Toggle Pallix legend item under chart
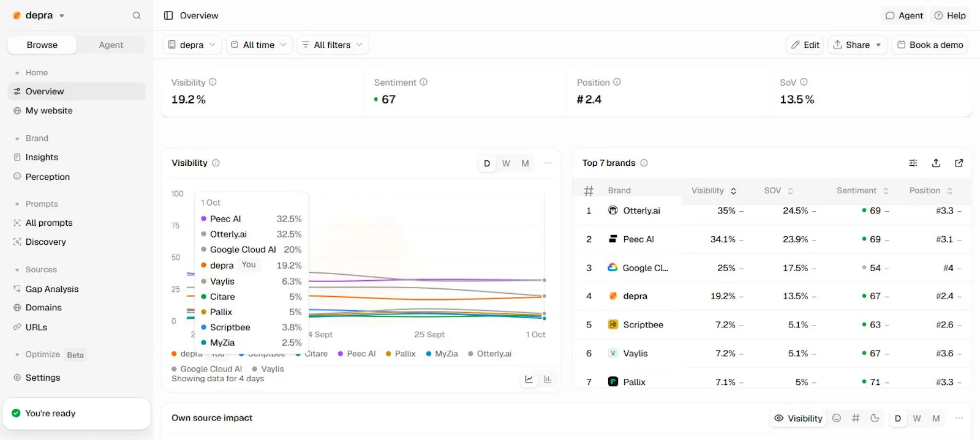This screenshot has height=440, width=980. point(400,354)
